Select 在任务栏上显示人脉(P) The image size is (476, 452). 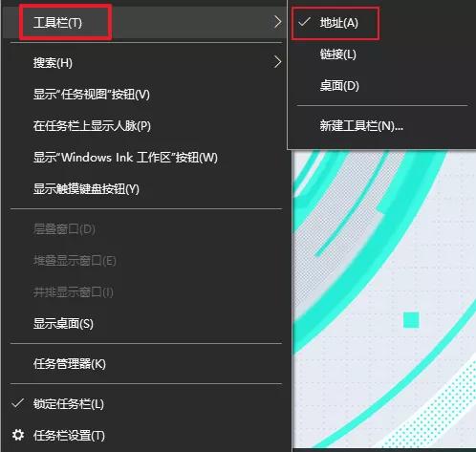(146, 126)
